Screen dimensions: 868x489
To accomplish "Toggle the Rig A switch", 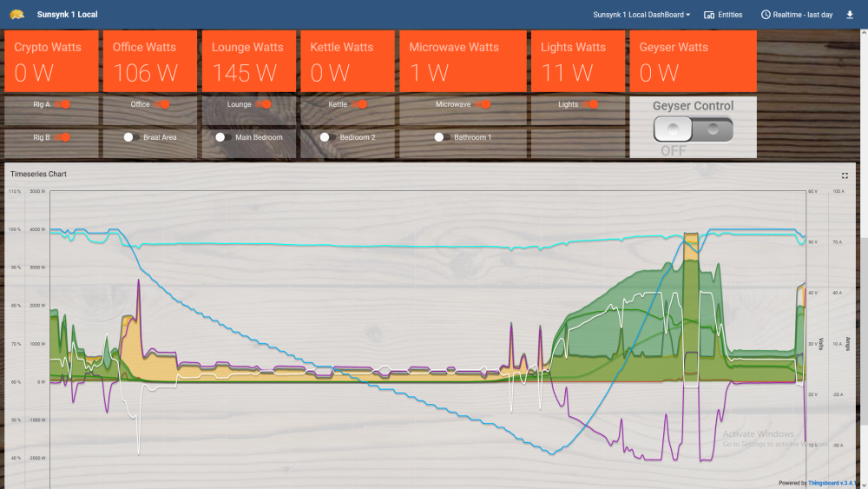I will [63, 104].
